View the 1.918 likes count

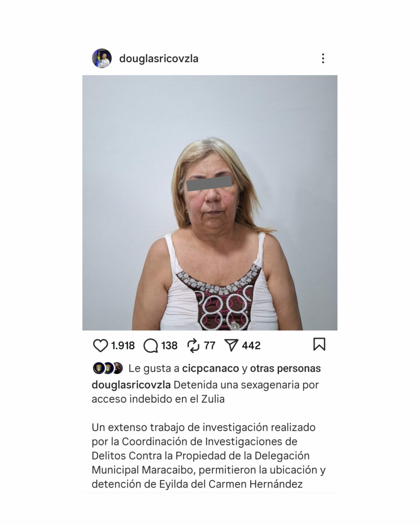click(123, 346)
